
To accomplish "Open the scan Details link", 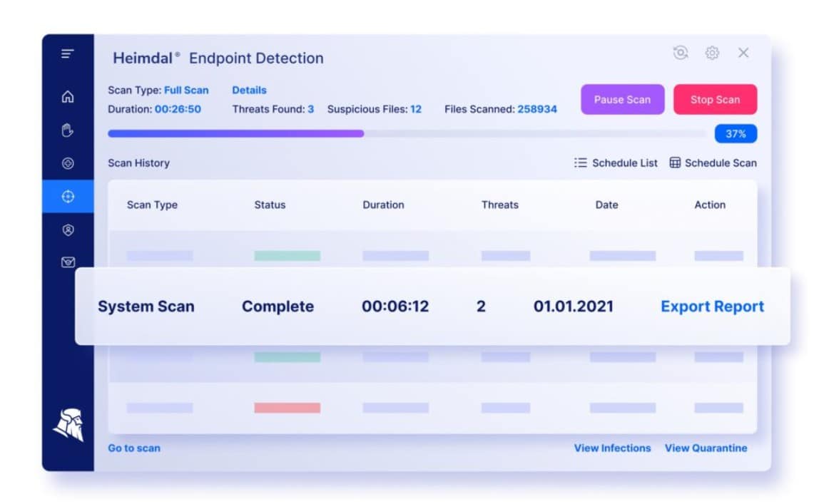I will pos(249,90).
